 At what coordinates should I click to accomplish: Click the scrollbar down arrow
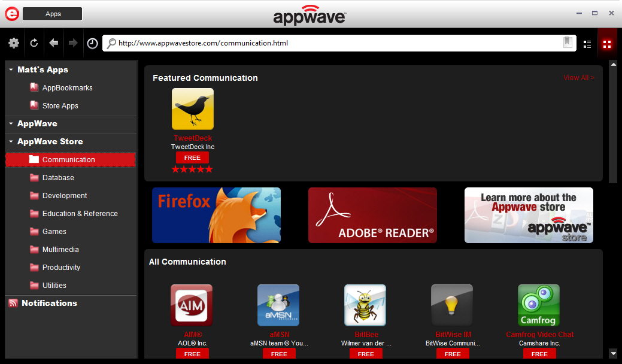coord(613,353)
